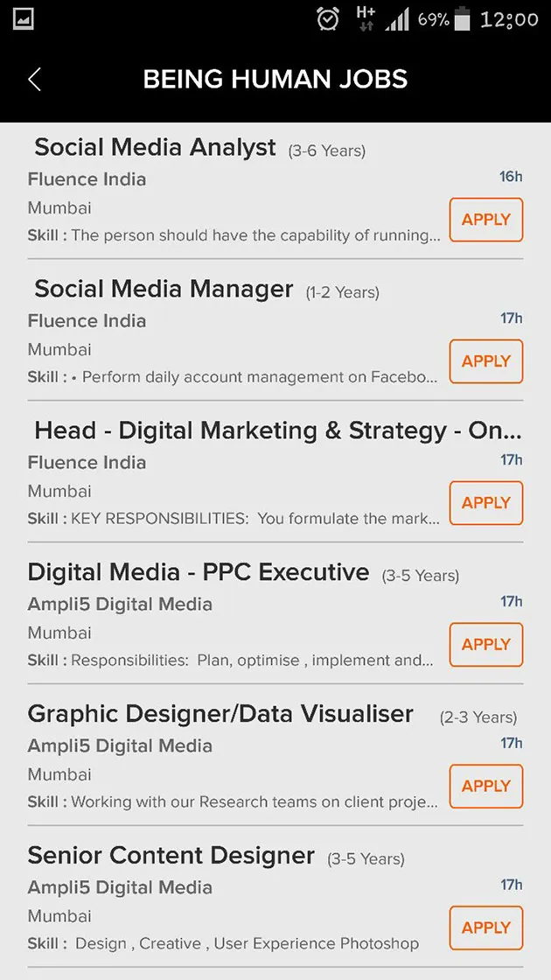Apply for Head - Digital Marketing job
Viewport: 551px width, 980px height.
pos(486,503)
